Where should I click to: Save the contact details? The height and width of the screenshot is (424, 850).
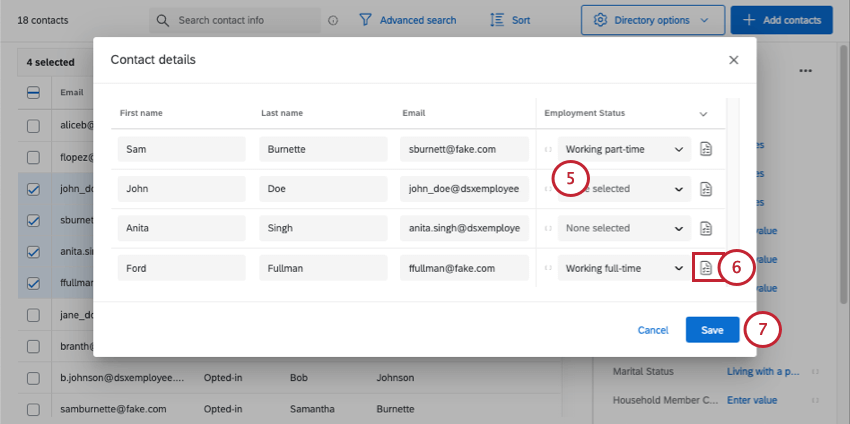point(712,330)
